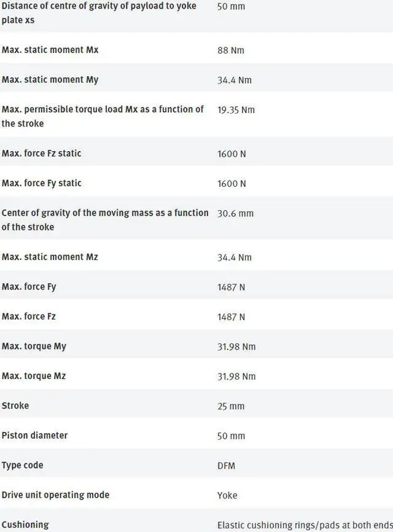The width and height of the screenshot is (393, 532).
Task: Select the 19.35 Nm torque load value
Action: point(236,110)
